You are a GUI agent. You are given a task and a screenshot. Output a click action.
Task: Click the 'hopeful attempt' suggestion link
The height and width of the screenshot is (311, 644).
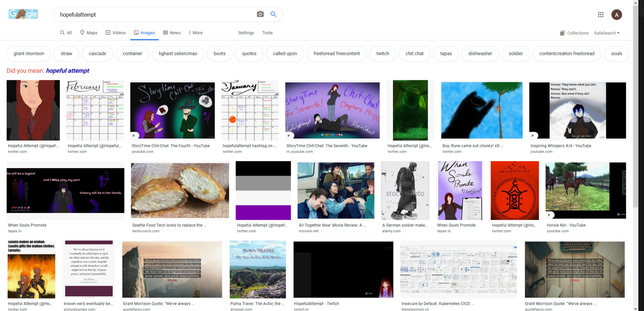67,71
